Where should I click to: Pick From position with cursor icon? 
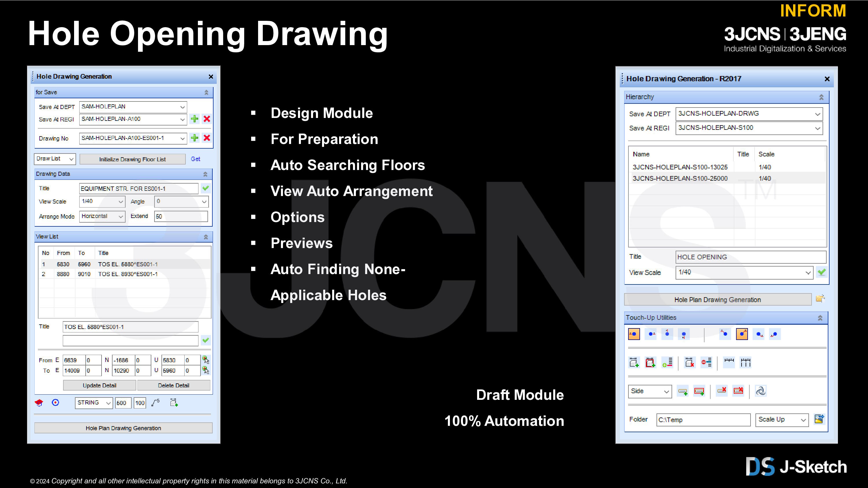click(205, 360)
